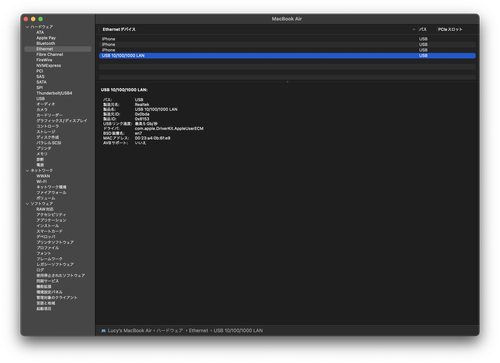
Task: Select スマートカード in the sidebar
Action: [49, 231]
